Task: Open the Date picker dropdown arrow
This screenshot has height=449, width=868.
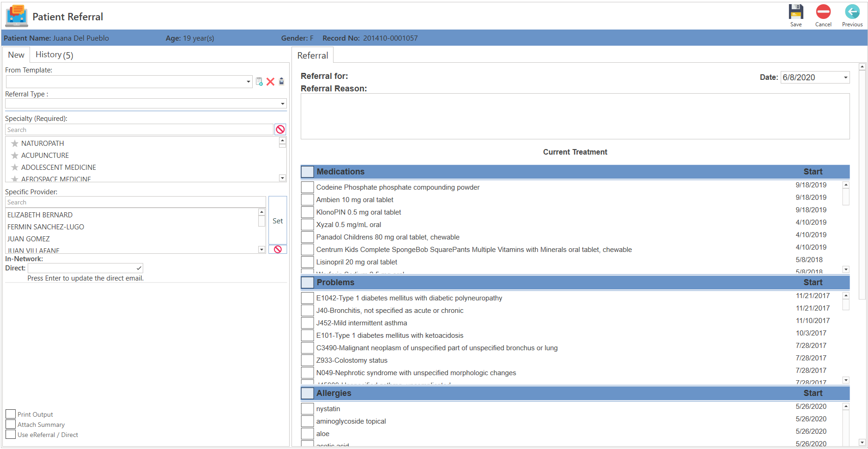Action: tap(845, 78)
